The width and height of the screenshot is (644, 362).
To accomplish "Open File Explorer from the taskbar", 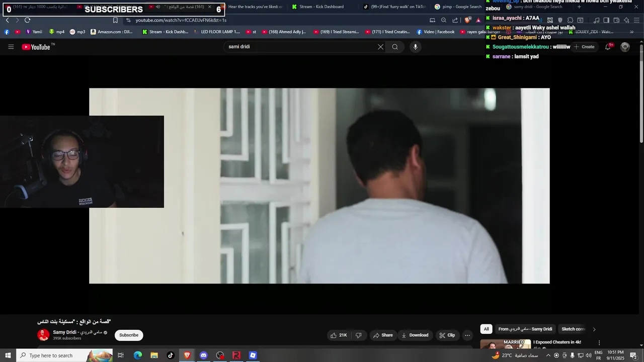I will [x=154, y=355].
